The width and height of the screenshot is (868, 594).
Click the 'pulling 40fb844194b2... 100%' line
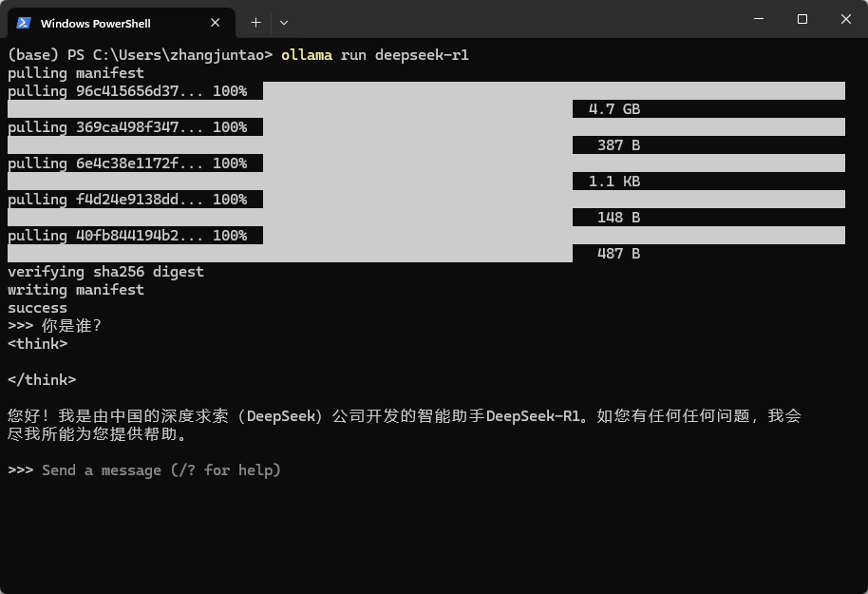click(x=127, y=235)
